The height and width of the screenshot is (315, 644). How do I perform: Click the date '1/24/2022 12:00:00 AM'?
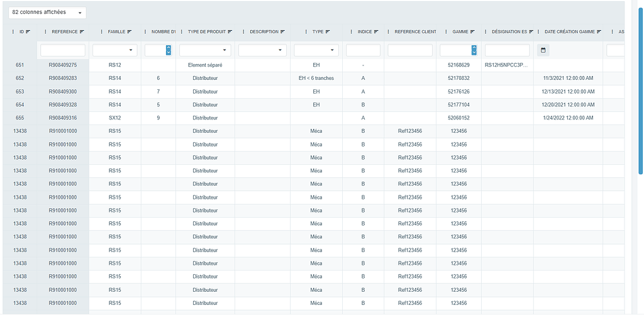(x=568, y=118)
